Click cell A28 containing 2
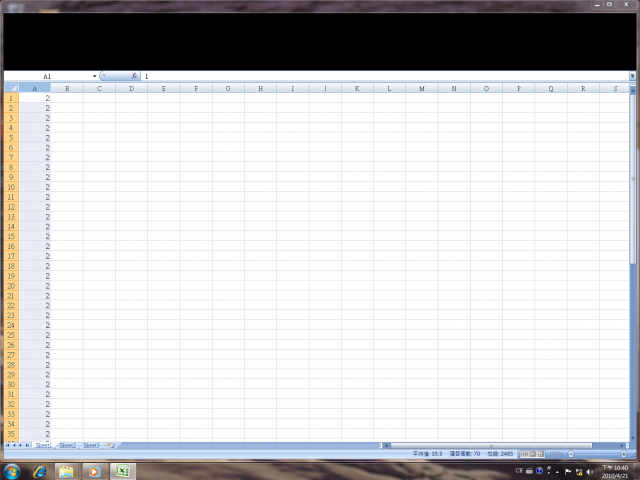Screen dimensions: 640x480 click(x=35, y=365)
